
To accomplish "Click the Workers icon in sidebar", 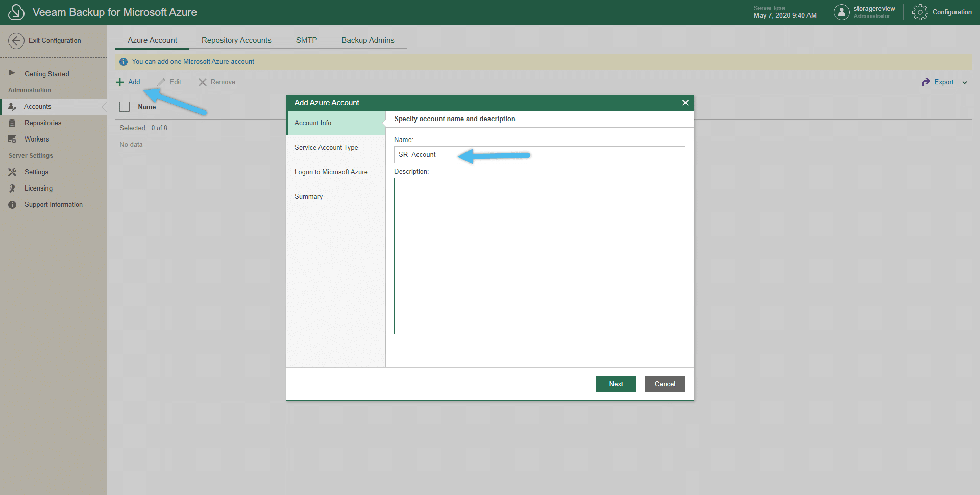I will coord(12,139).
